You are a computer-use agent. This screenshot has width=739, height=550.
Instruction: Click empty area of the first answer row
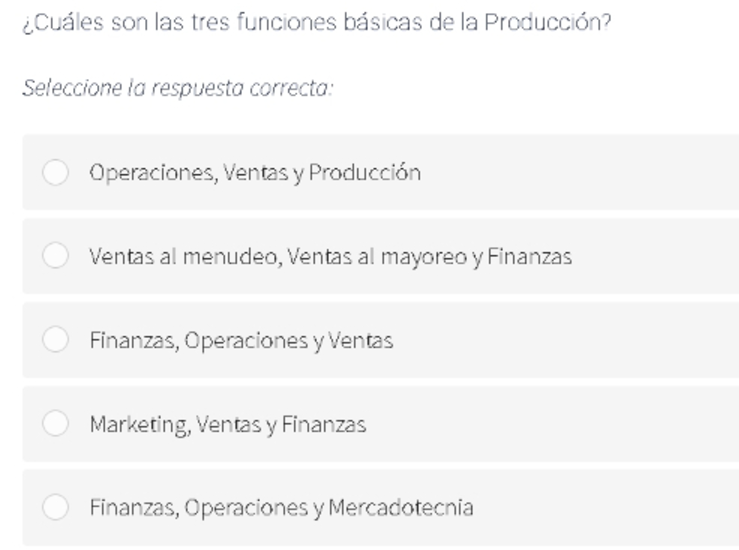coord(580,172)
